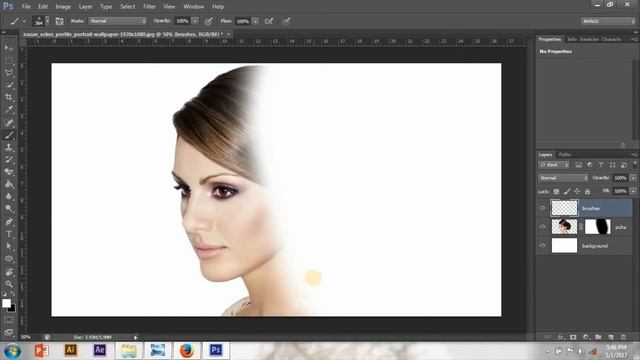Select the Type tool

tap(9, 234)
